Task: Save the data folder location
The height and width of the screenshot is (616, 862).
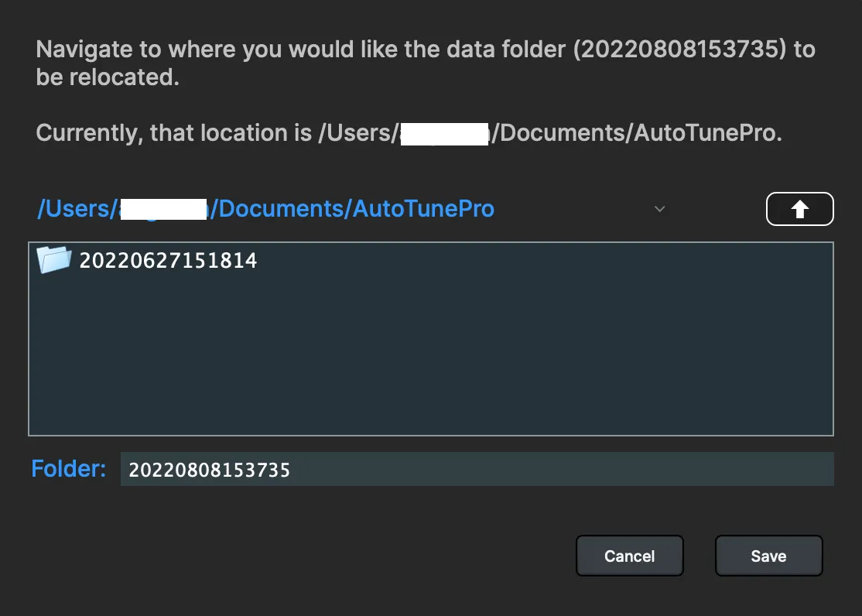Action: click(768, 556)
